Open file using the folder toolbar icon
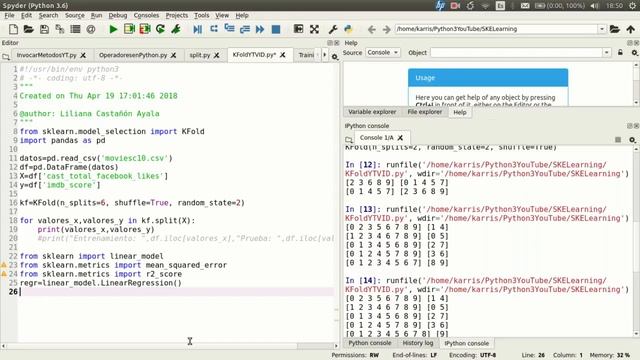 click(29, 29)
